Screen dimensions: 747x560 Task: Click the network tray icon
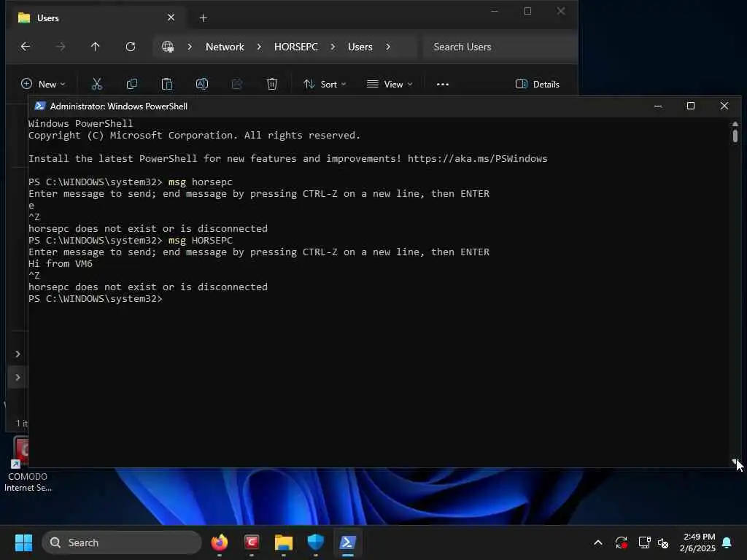tap(644, 542)
